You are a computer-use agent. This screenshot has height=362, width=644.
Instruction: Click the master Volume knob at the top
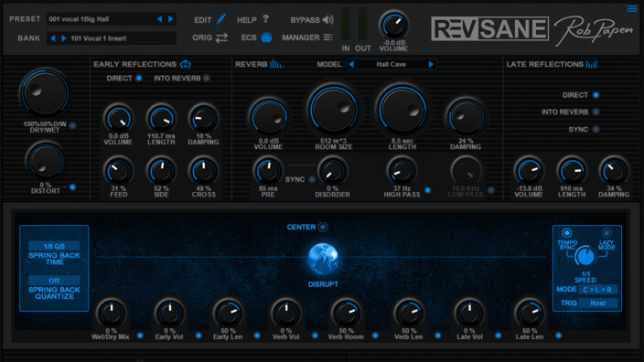[394, 25]
